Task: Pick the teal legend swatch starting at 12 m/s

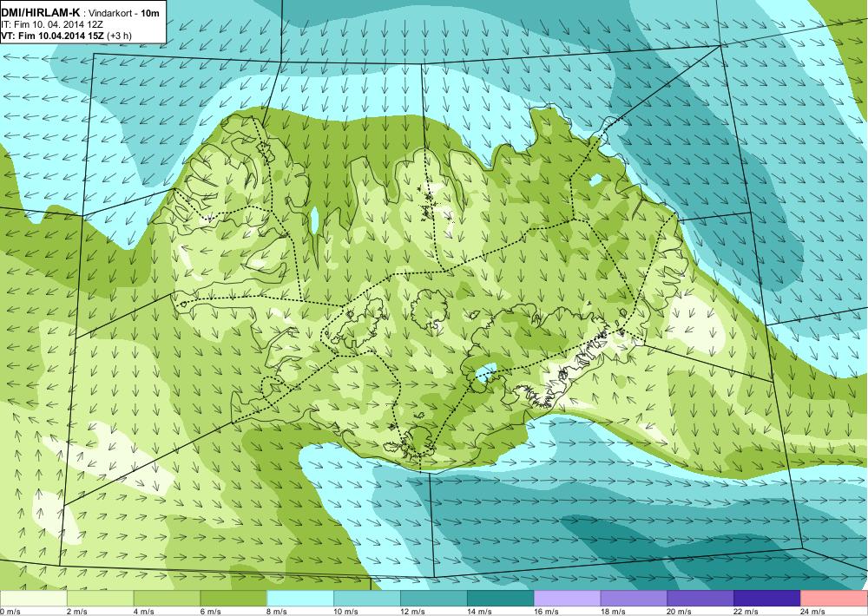Action: tap(434, 599)
